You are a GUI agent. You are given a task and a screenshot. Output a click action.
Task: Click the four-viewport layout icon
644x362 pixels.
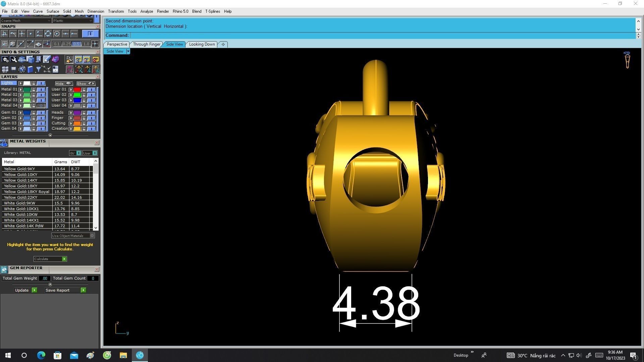coord(5,69)
